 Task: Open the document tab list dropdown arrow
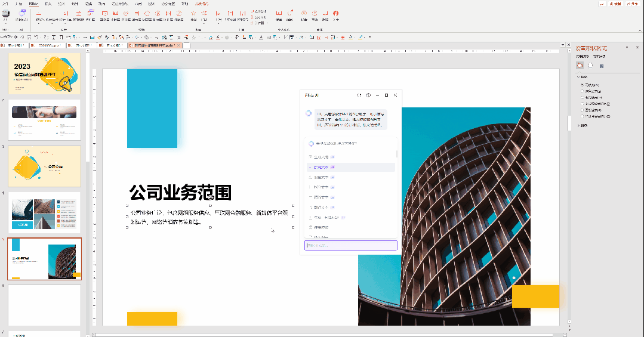point(563,45)
